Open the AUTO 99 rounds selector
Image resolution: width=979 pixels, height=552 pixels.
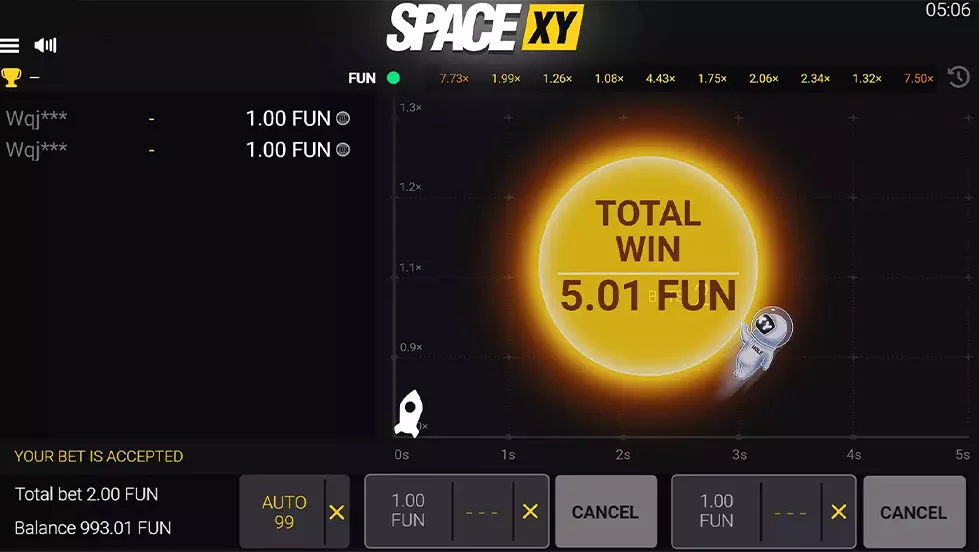coord(284,512)
